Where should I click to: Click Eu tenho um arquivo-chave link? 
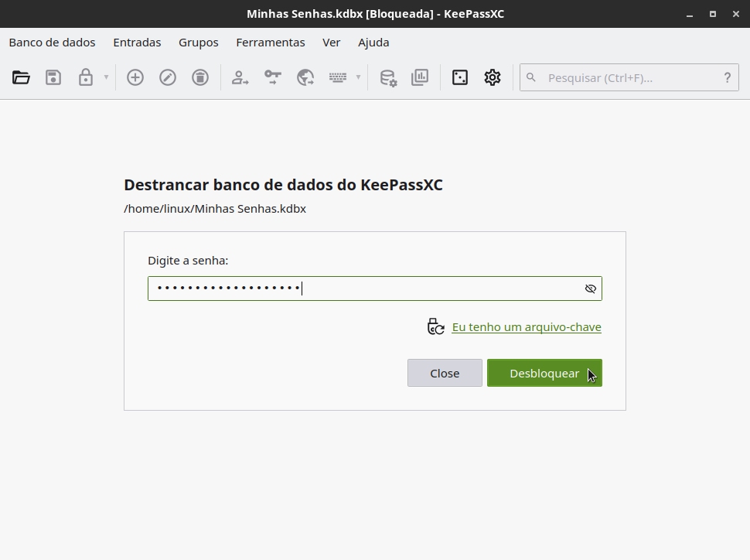click(527, 327)
